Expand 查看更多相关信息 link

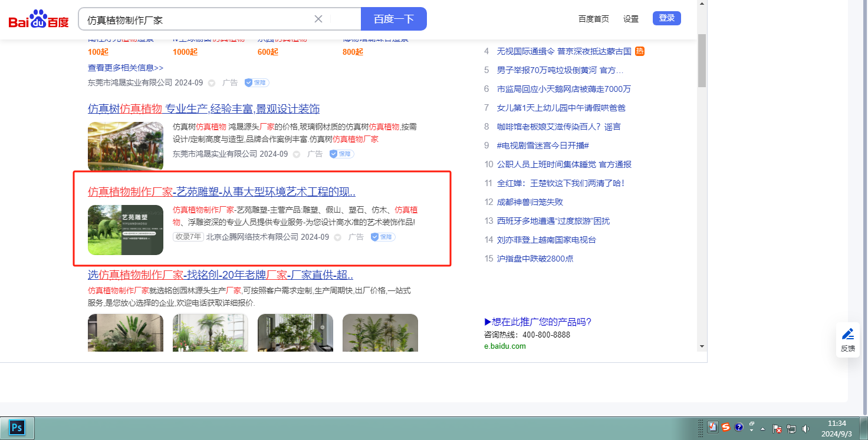(126, 68)
